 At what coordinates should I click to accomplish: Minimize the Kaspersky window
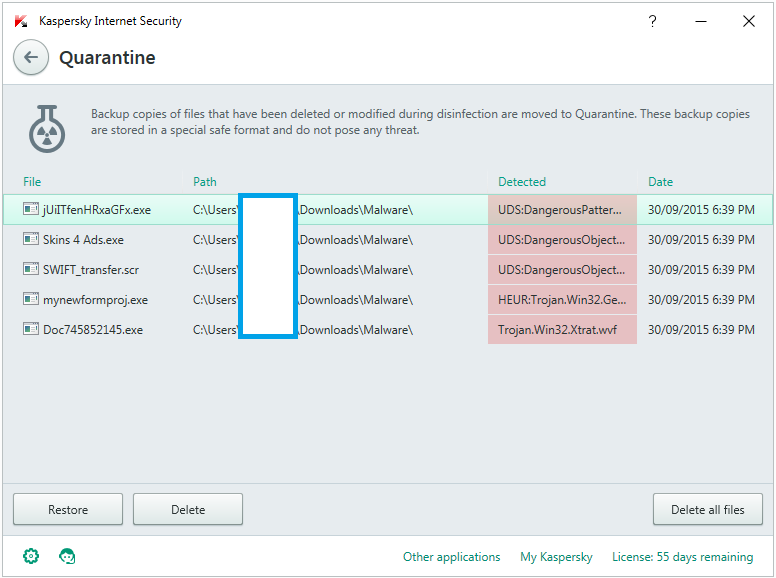[701, 21]
